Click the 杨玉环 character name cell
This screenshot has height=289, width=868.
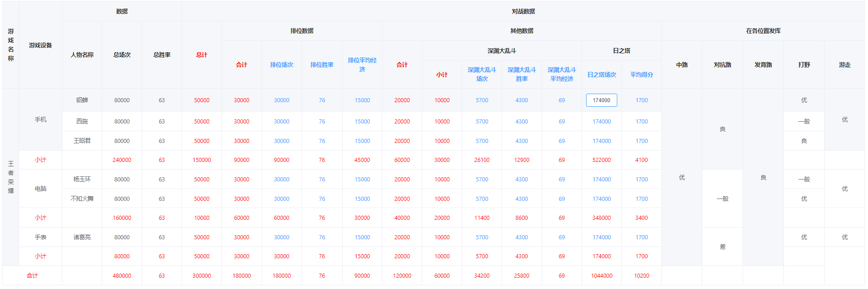click(x=82, y=179)
